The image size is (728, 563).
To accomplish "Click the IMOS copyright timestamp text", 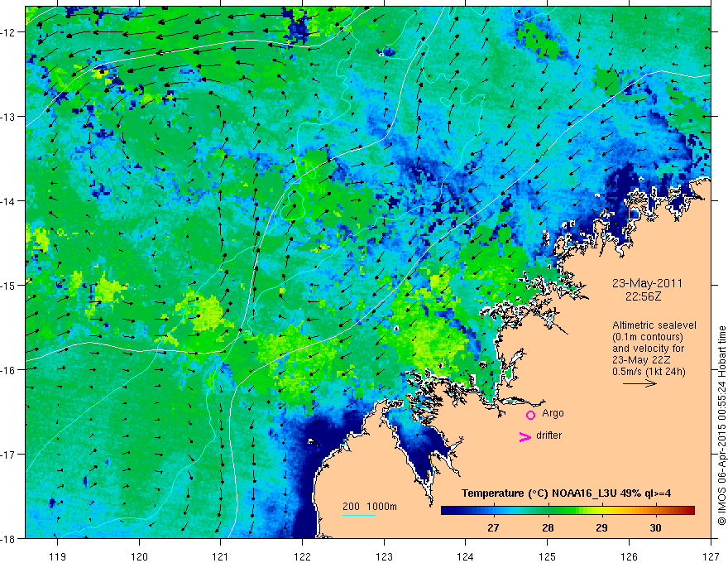I will coord(722,426).
